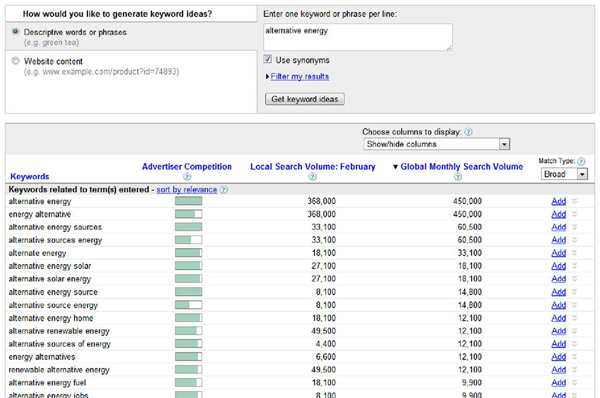Click help icon next to sort by relevance
This screenshot has height=398, width=600.
224,190
